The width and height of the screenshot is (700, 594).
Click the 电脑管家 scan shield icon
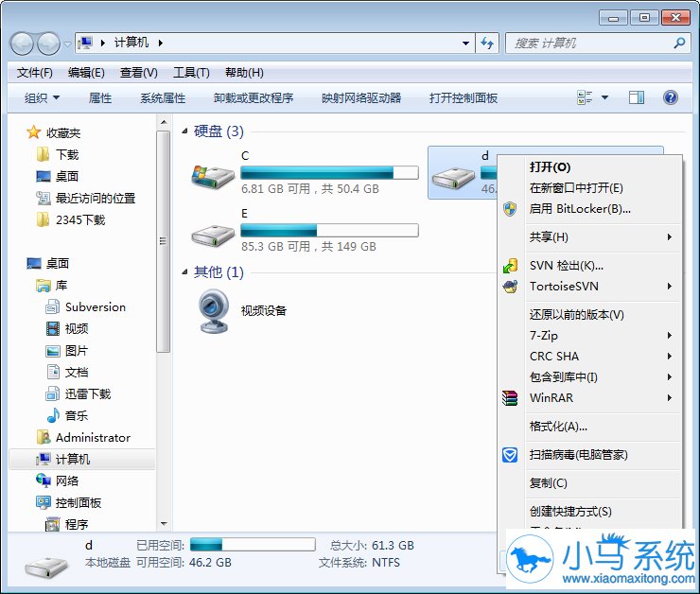(510, 455)
